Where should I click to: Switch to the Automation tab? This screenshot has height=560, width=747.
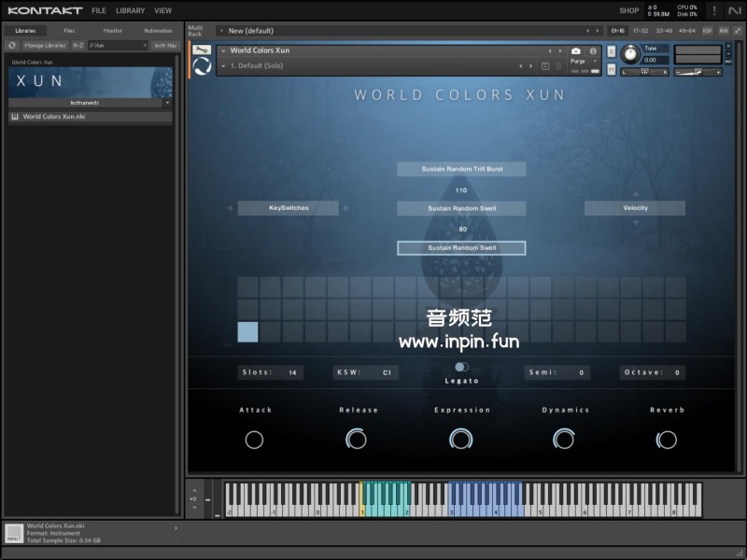pos(158,31)
